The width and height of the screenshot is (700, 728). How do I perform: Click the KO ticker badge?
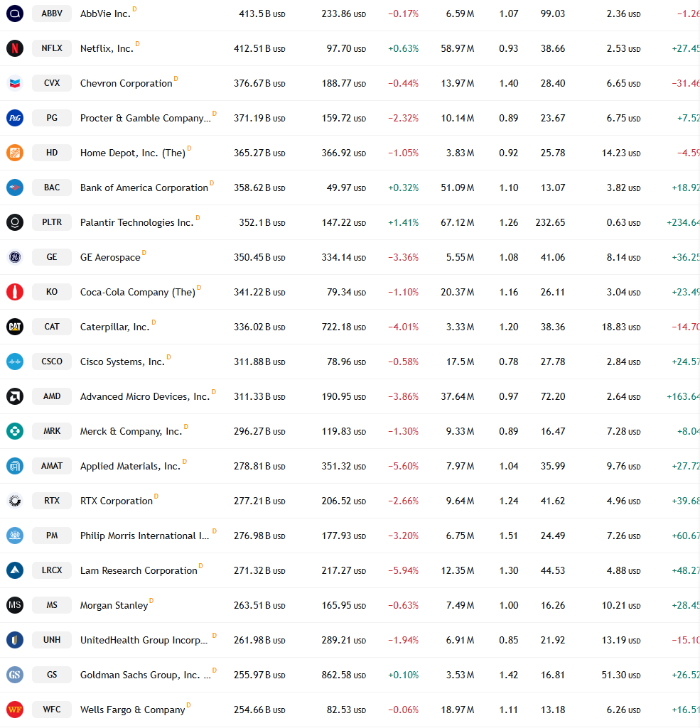click(52, 292)
